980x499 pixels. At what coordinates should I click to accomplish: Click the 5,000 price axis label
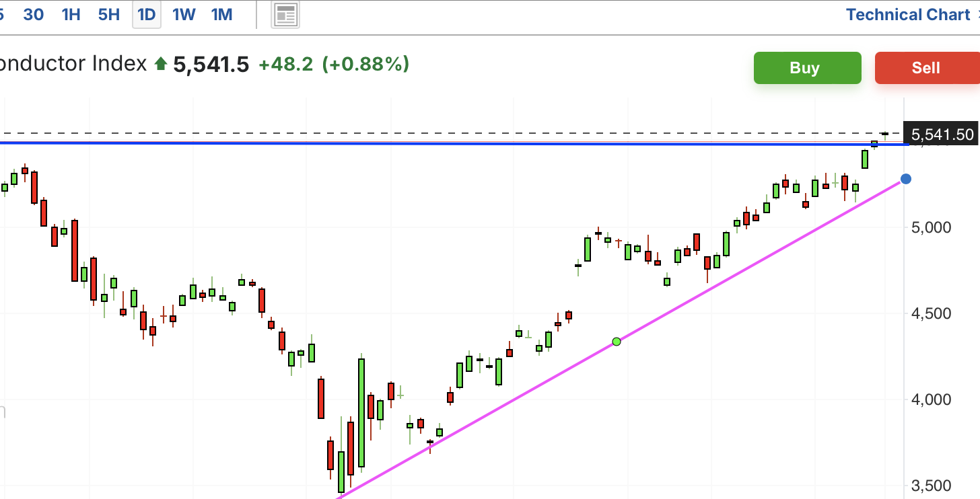(932, 227)
